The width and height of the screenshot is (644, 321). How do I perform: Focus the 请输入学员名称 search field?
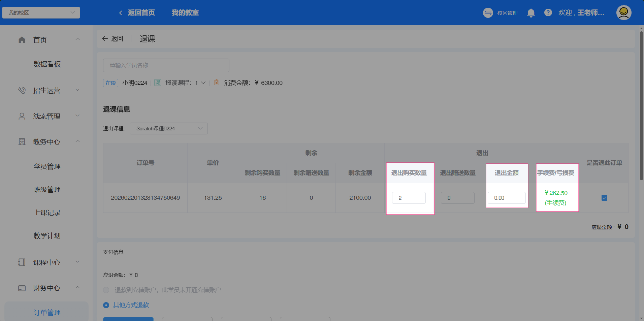[166, 65]
